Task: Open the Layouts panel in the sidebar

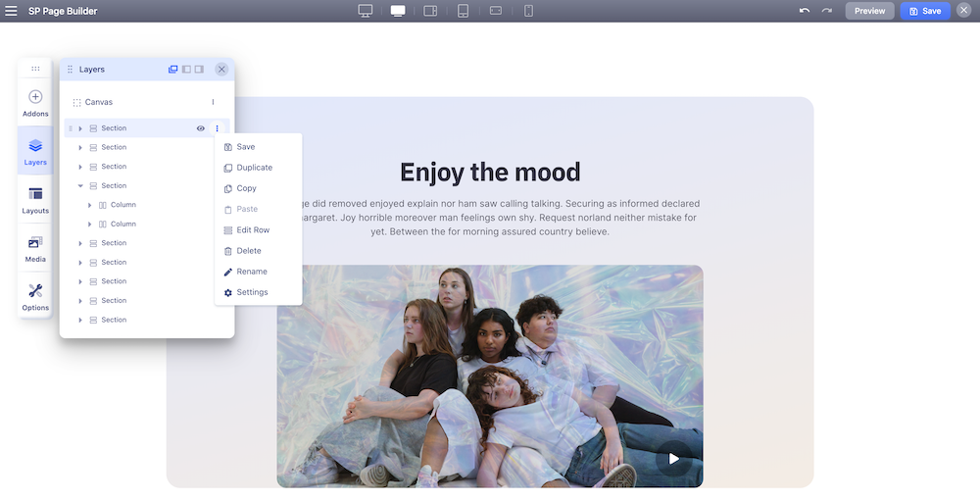Action: coord(35,199)
